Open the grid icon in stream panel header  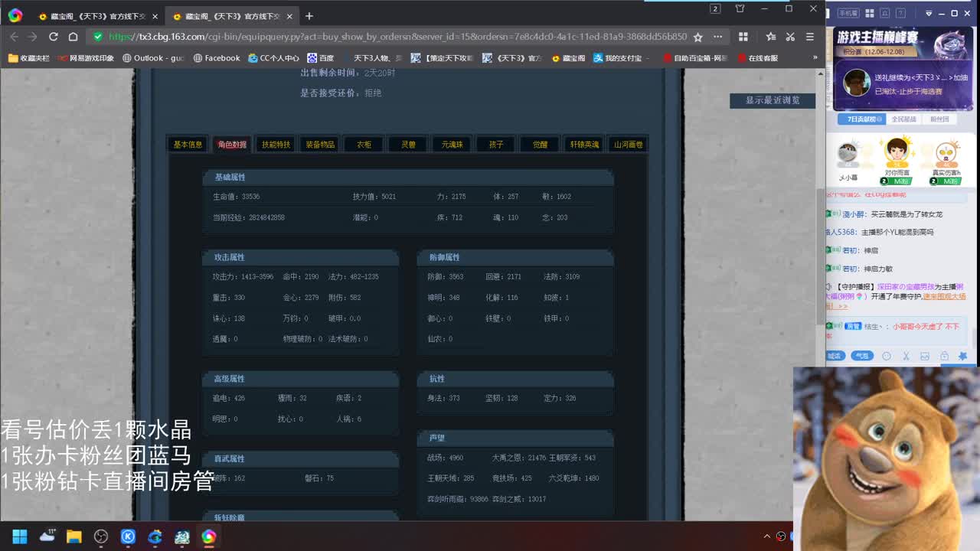(870, 13)
